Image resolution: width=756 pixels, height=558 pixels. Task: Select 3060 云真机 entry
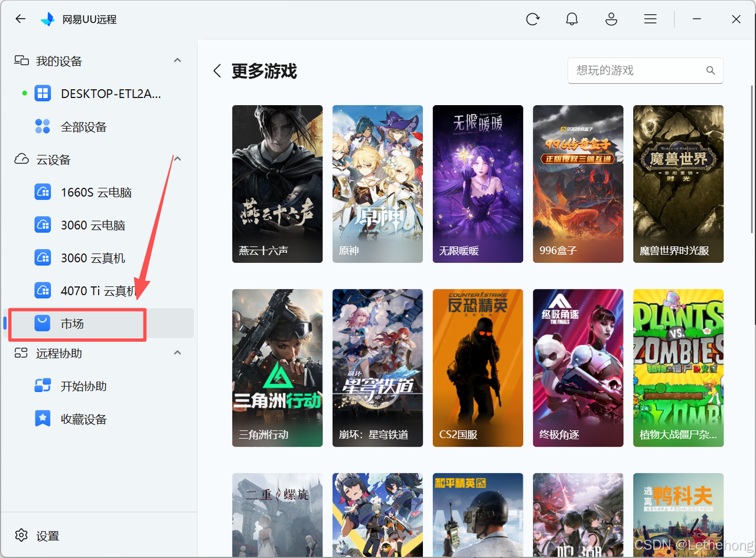[x=99, y=258]
